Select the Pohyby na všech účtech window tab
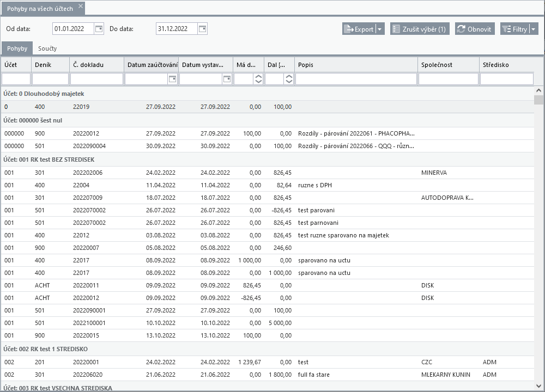The width and height of the screenshot is (545, 392). 40,9
